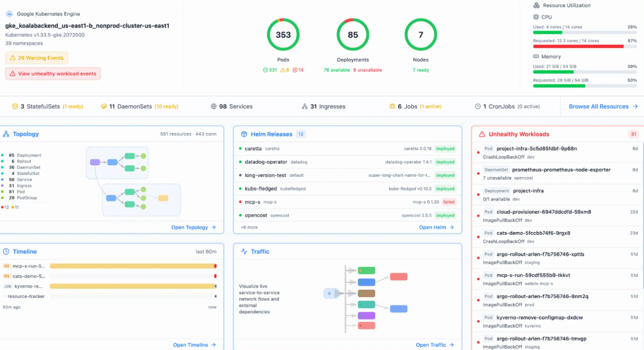Open the 98 Services summary item
The height and width of the screenshot is (350, 644).
click(232, 107)
